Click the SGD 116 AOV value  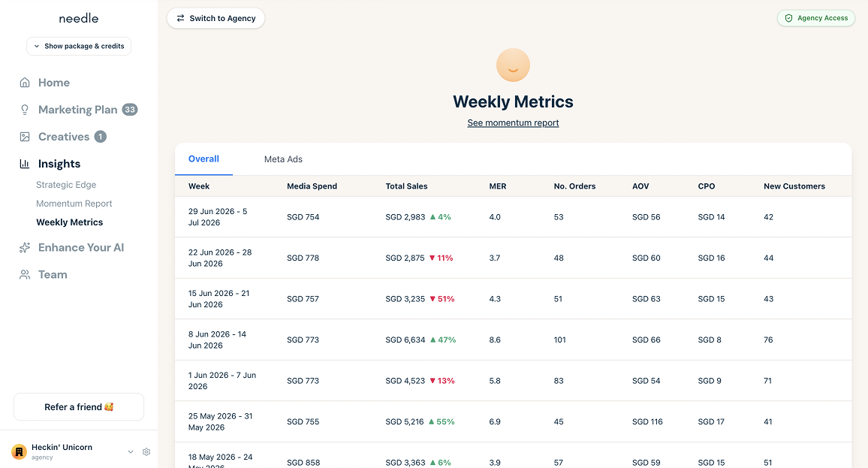click(x=647, y=422)
